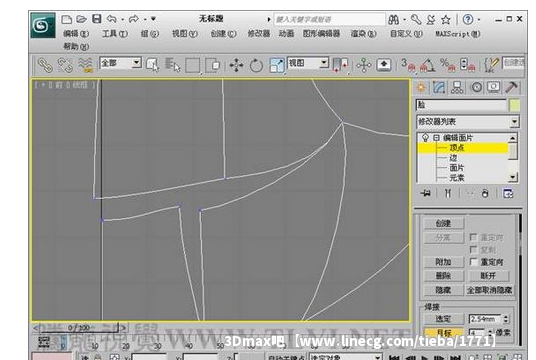536x360 pixels.
Task: Undo the last action with arrow icon
Action: (111, 19)
